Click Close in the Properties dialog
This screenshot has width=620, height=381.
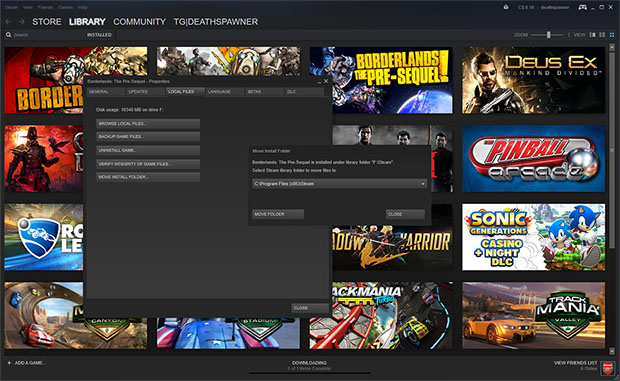(310, 308)
